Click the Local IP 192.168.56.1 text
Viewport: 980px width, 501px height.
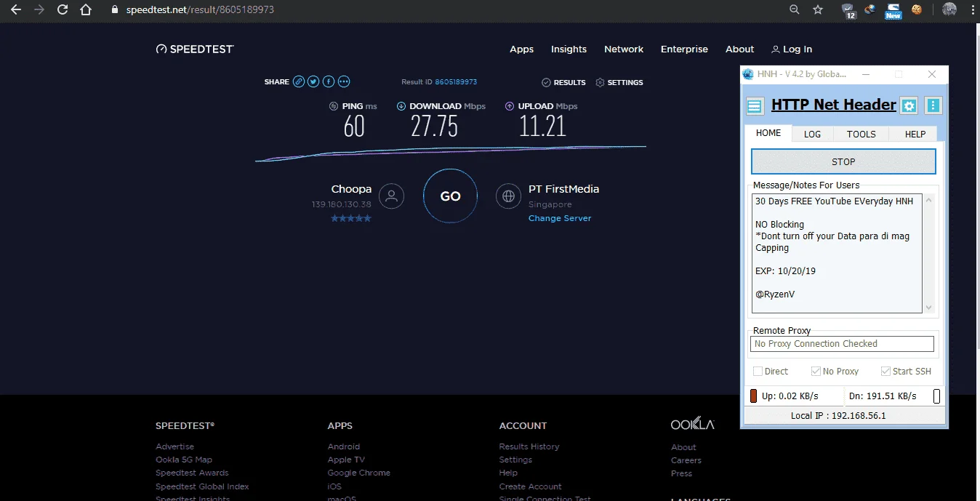(x=838, y=416)
